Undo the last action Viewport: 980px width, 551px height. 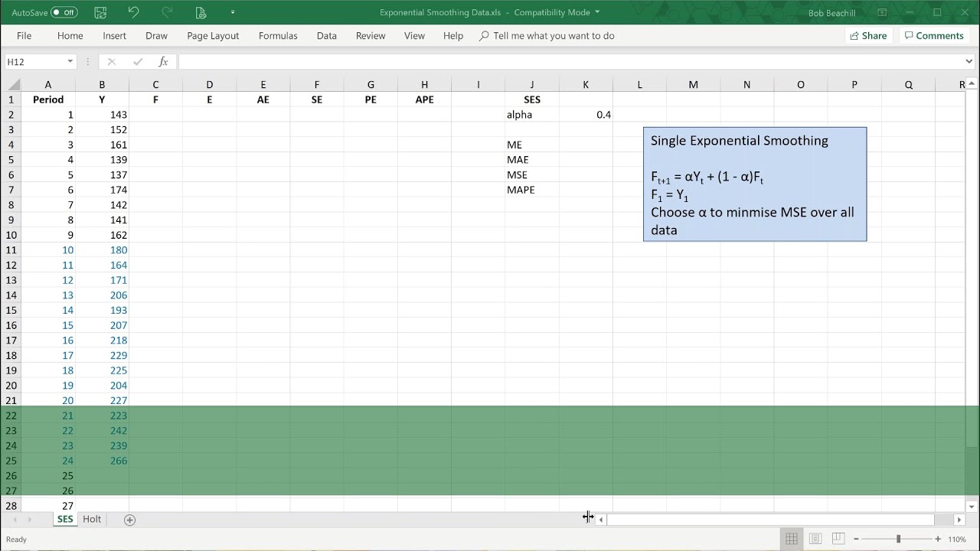click(134, 12)
